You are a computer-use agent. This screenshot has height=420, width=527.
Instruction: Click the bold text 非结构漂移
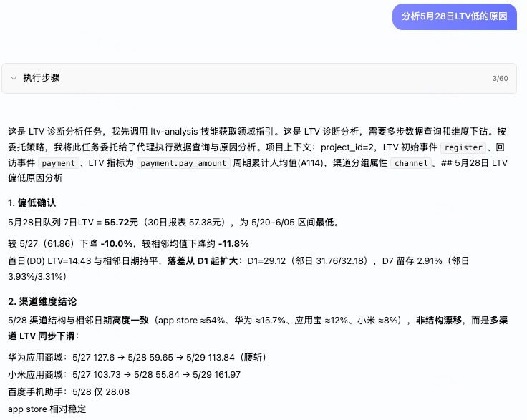439,321
